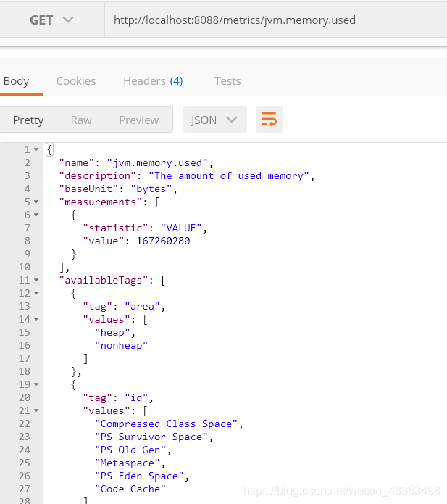Select the Pretty view mode

pyautogui.click(x=28, y=120)
